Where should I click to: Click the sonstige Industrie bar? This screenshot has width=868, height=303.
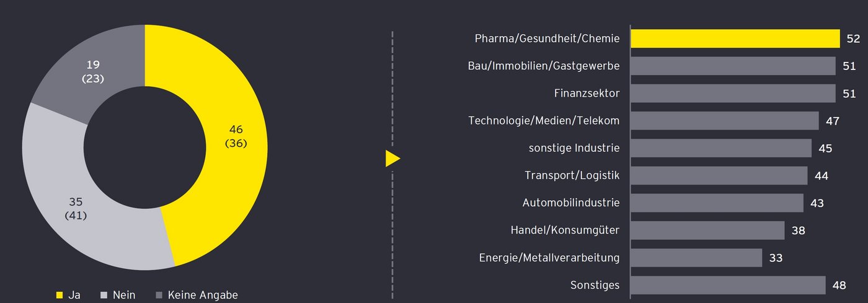click(720, 148)
